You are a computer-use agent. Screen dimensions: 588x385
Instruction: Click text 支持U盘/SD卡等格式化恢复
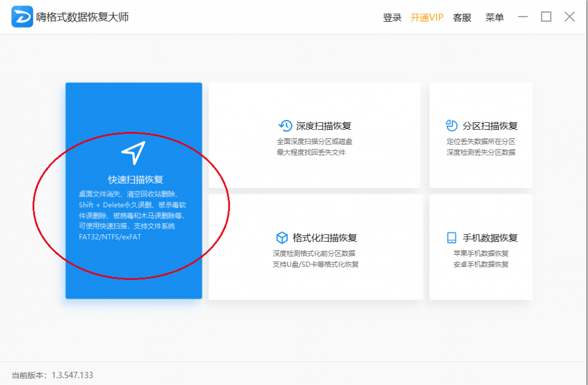tap(316, 265)
